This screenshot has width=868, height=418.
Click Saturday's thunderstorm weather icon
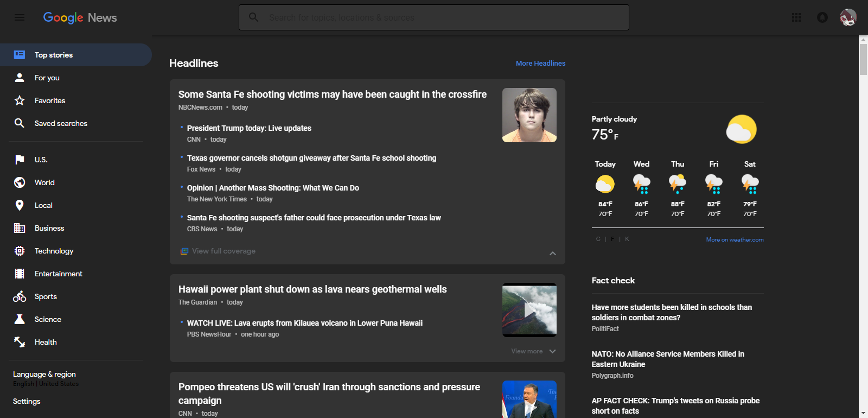(x=750, y=184)
